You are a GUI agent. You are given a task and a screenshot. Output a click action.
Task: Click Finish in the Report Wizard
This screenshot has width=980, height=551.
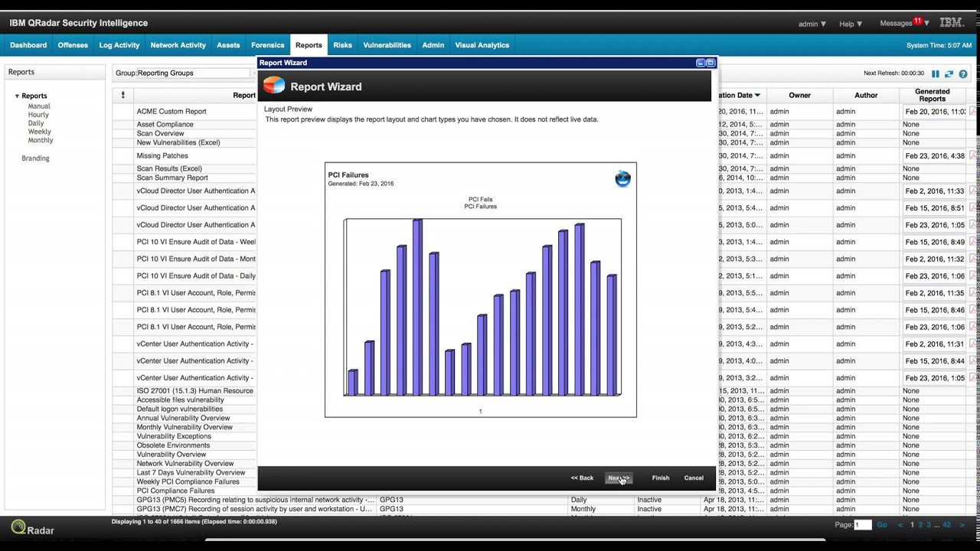[661, 478]
